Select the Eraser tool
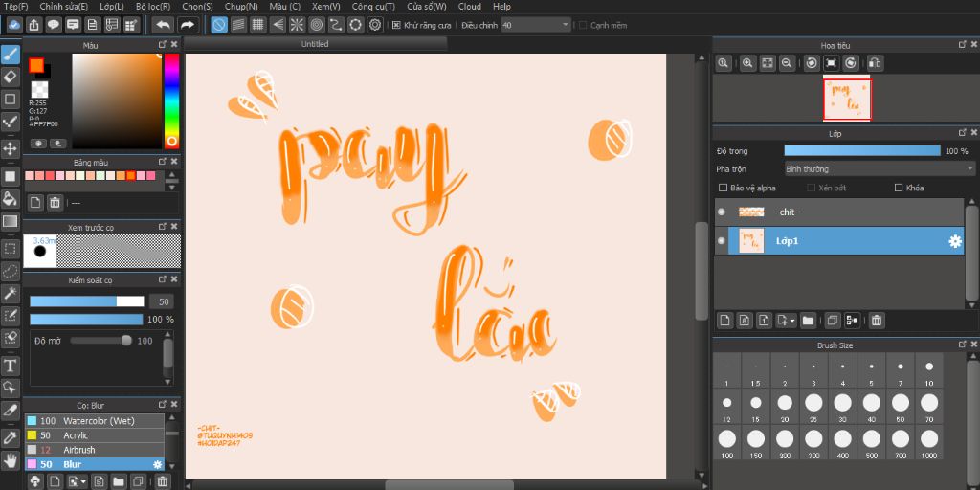 (10, 77)
